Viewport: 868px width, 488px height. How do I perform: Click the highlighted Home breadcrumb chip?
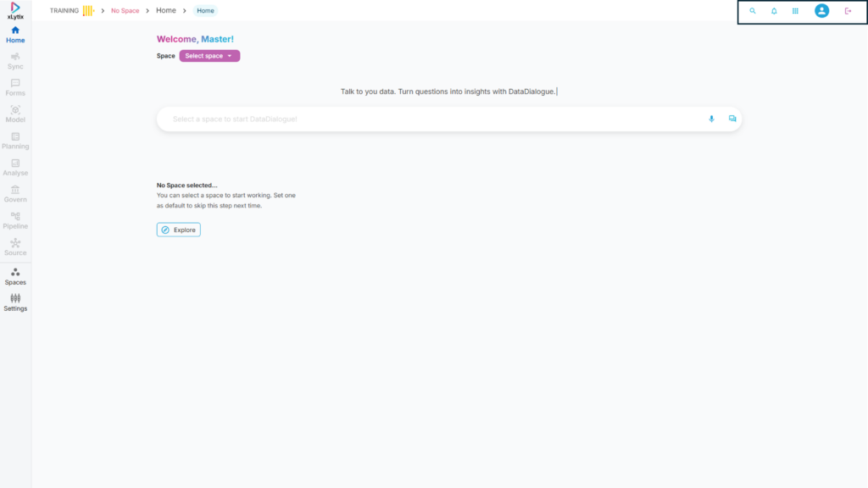tap(205, 11)
